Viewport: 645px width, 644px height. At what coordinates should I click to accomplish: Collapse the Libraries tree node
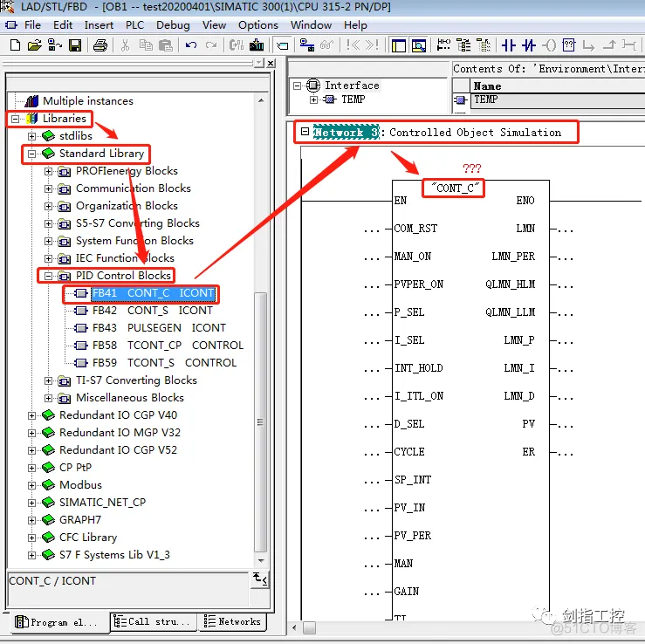click(15, 120)
